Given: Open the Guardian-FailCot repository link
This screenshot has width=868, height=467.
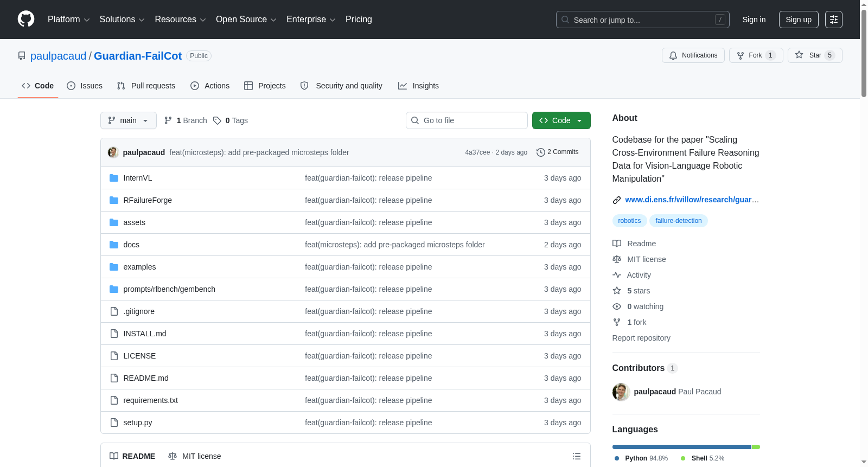Looking at the screenshot, I should tap(138, 56).
